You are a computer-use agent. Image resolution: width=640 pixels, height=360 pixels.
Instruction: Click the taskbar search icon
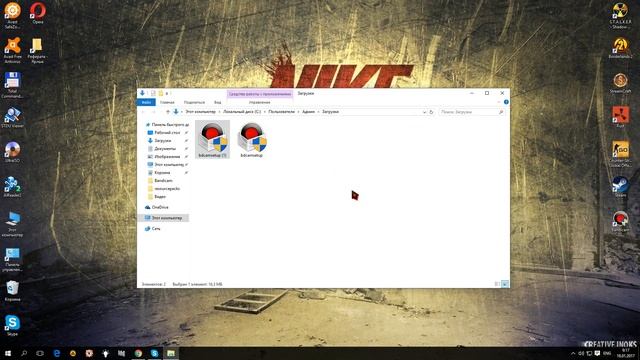tap(24, 353)
